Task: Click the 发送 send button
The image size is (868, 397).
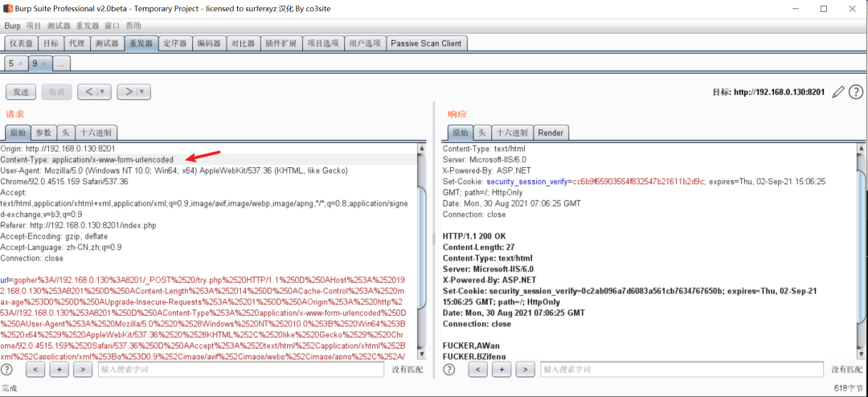Action: (x=21, y=92)
